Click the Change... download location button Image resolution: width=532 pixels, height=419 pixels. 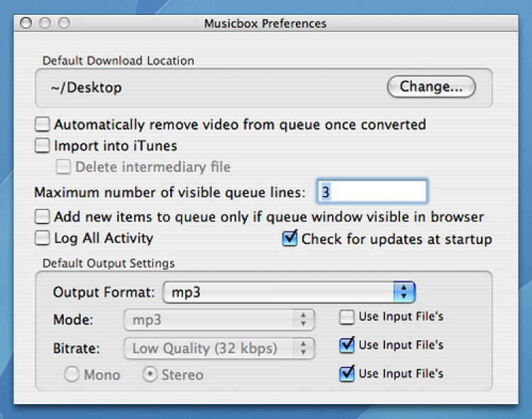coord(431,87)
